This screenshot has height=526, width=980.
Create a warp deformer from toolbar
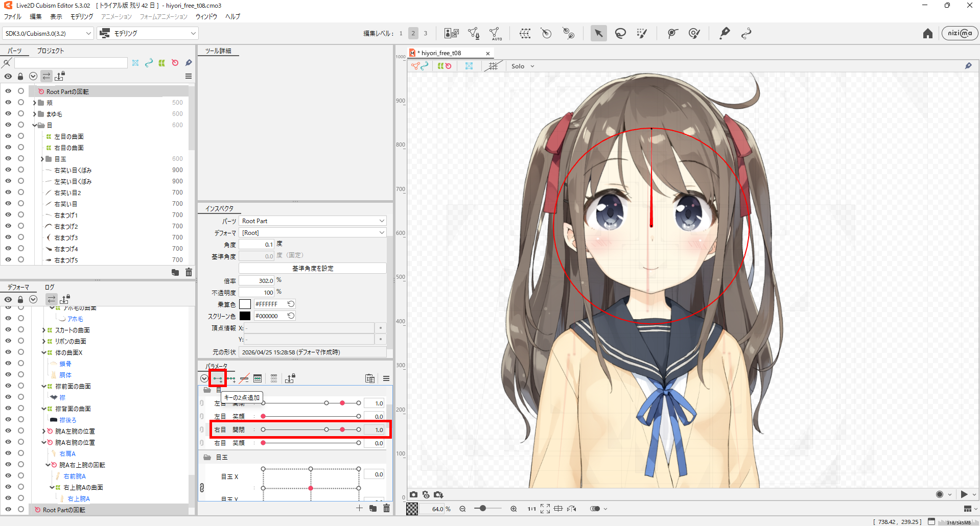pyautogui.click(x=525, y=34)
